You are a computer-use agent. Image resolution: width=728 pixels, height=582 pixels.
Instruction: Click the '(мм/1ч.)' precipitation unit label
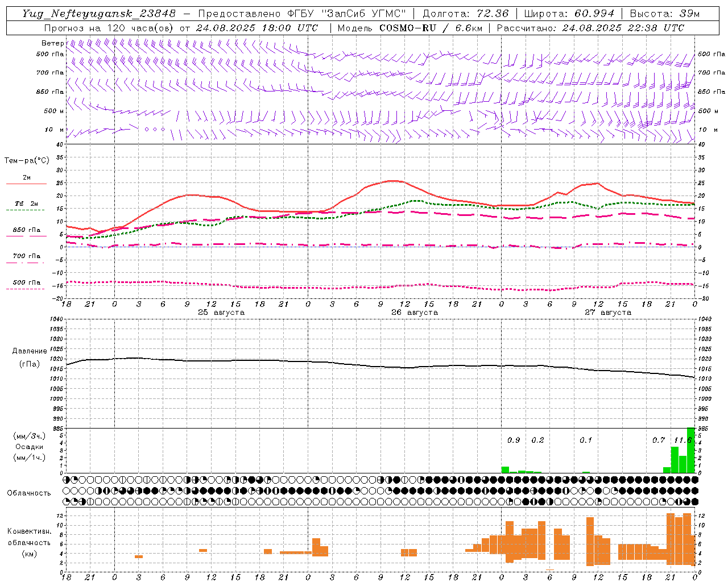coord(30,458)
